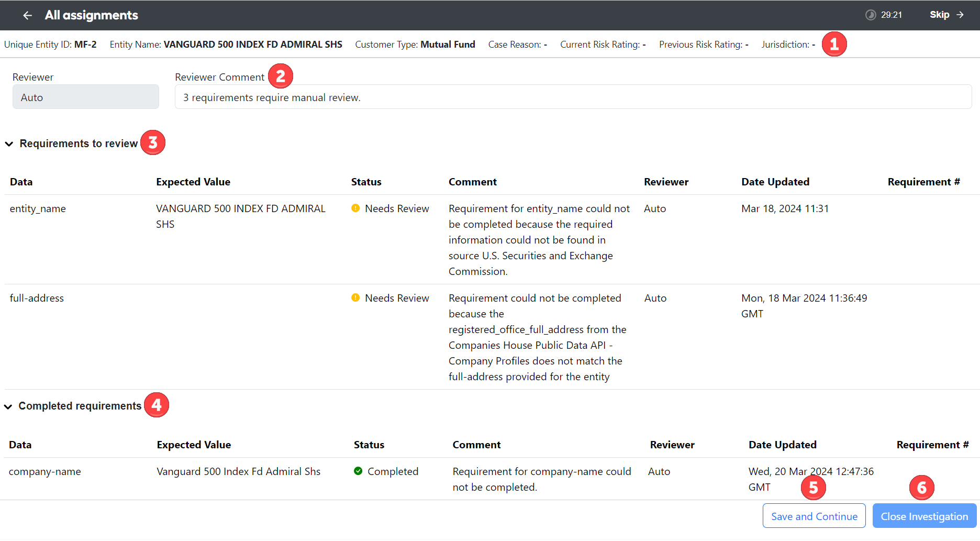Click Customer Type Mutual Fund
980x541 pixels.
tap(415, 45)
